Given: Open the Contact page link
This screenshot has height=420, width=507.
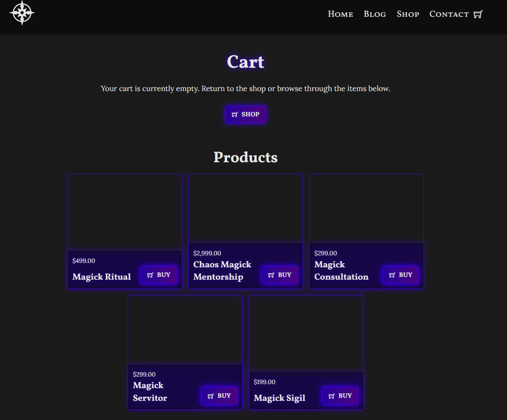Looking at the screenshot, I should (449, 14).
